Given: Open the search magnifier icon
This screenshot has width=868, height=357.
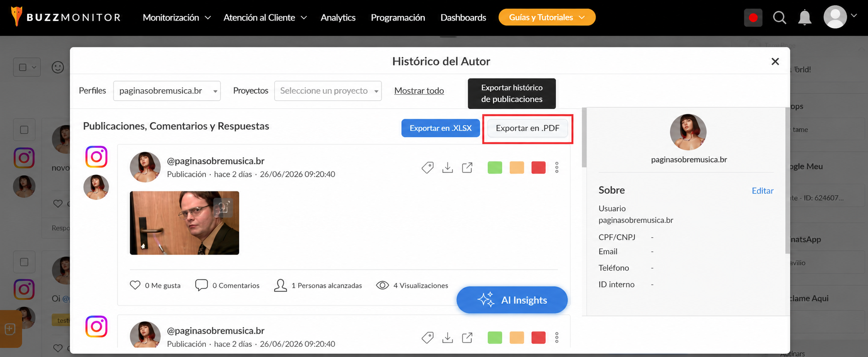Looking at the screenshot, I should coord(779,18).
